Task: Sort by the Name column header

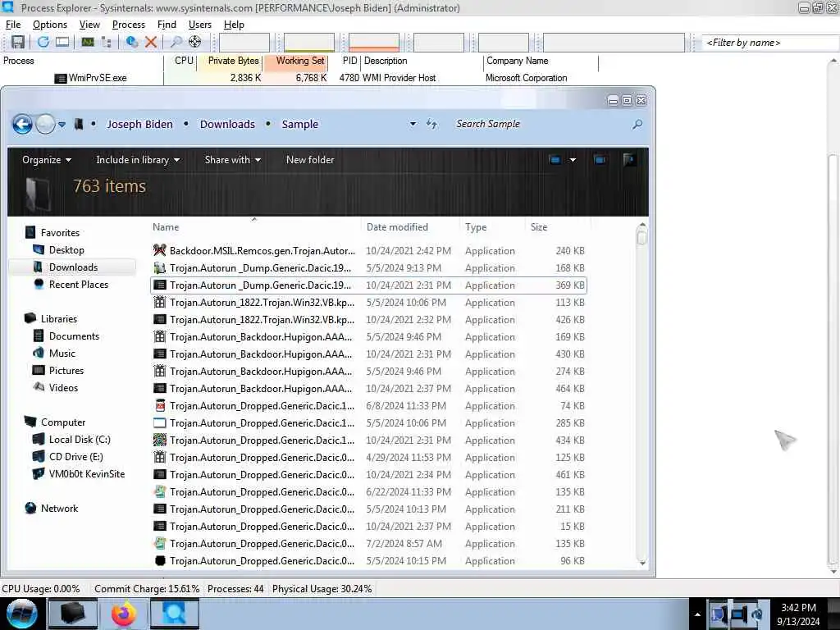Action: [x=255, y=227]
